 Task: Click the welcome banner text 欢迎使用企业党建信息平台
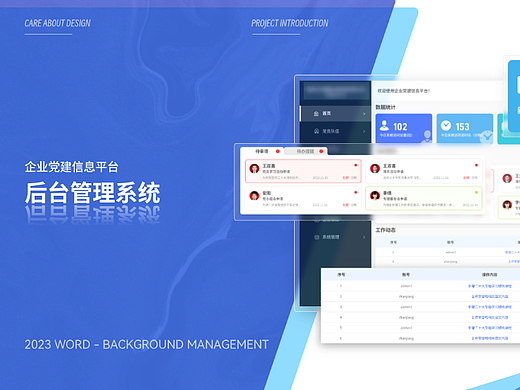tap(404, 91)
